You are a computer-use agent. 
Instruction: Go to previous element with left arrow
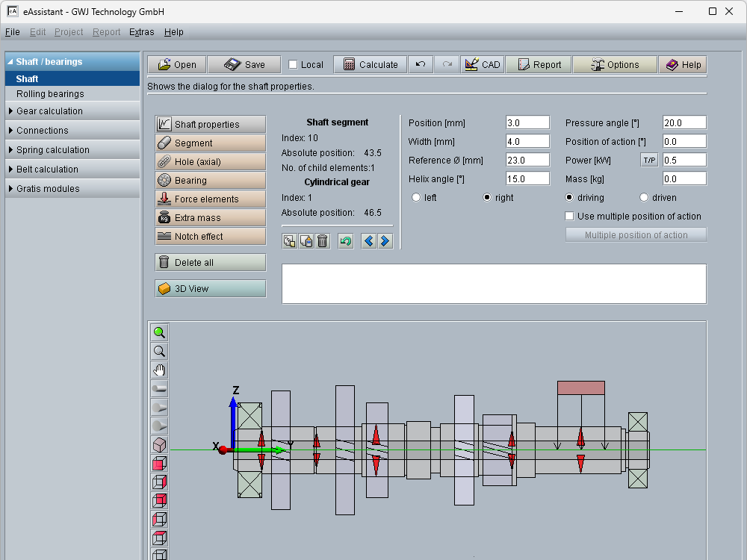coord(368,241)
